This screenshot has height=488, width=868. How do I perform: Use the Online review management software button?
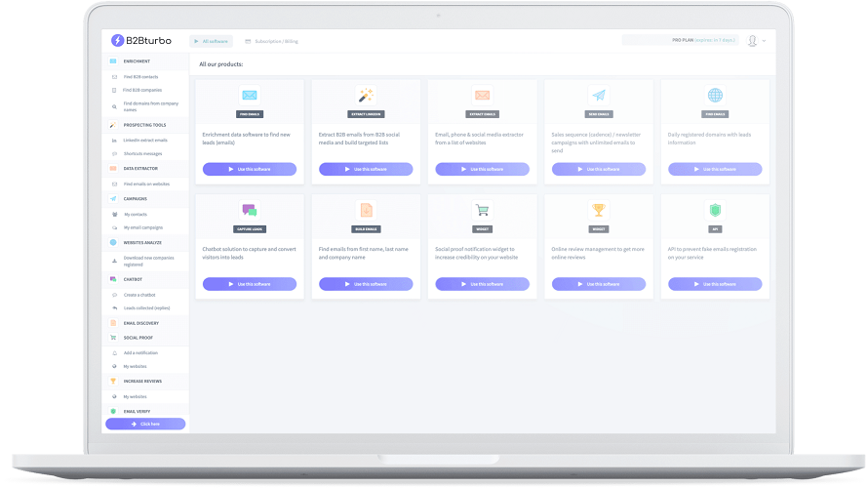click(x=599, y=284)
